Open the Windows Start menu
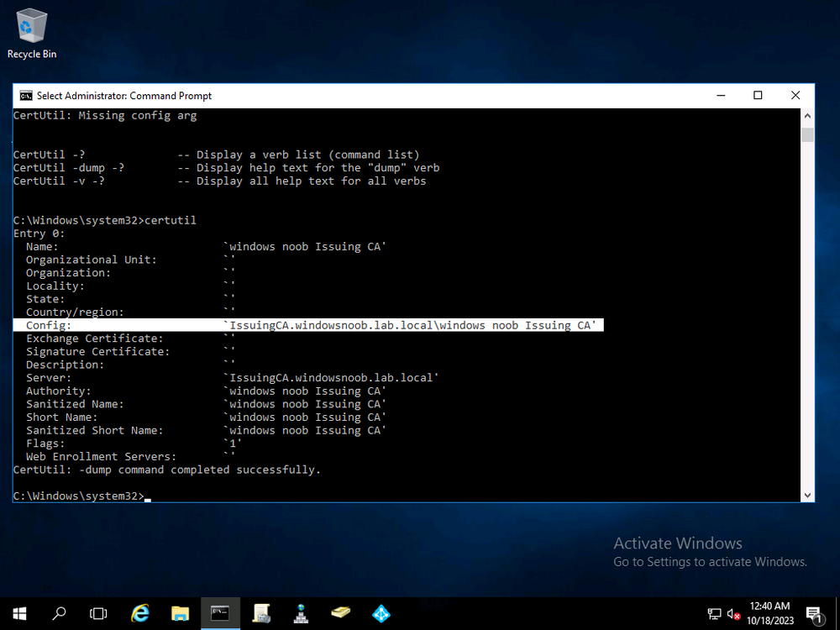Image resolution: width=840 pixels, height=630 pixels. point(19,613)
